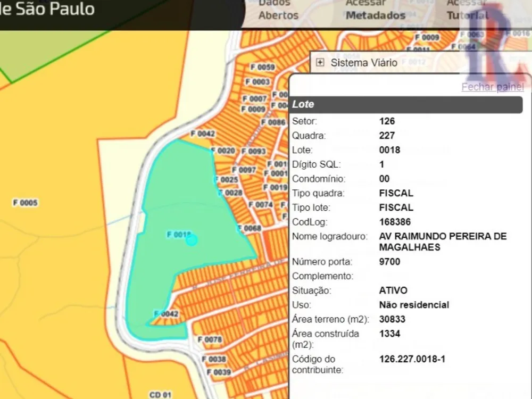Screen dimensions: 532x399
Task: Click lot label F 0005 on map
Action: click(26, 203)
